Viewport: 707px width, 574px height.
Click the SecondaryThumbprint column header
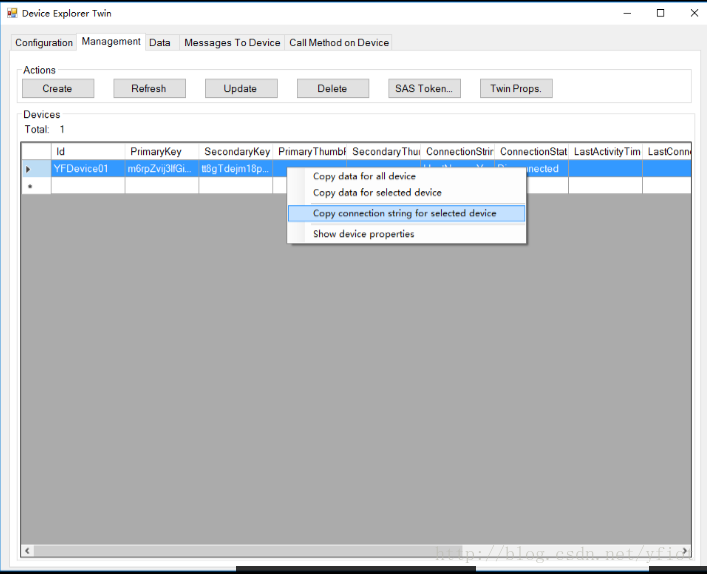384,152
